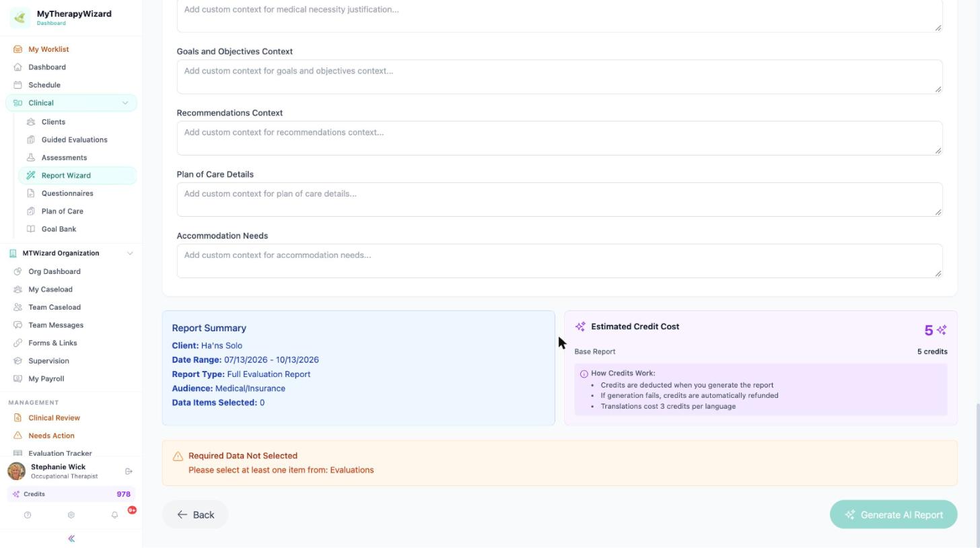Collapse the Clinical section chevron
Viewport: 980px width, 548px height.
tap(125, 103)
